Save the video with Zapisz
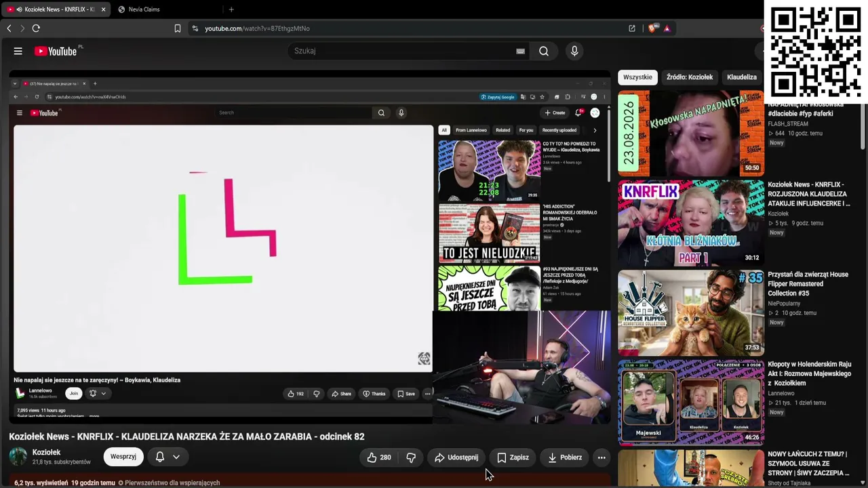The image size is (868, 488). (513, 457)
